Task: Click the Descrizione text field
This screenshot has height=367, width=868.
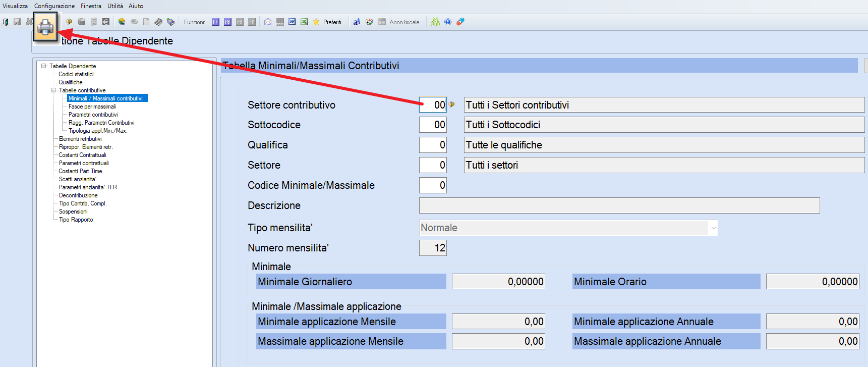Action: click(619, 205)
